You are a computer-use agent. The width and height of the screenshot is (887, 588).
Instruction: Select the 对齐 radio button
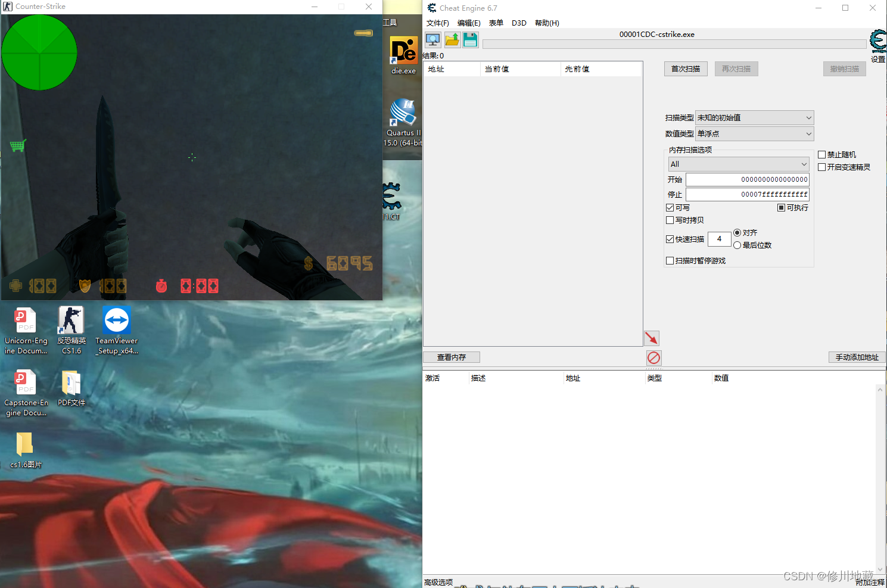pos(737,233)
